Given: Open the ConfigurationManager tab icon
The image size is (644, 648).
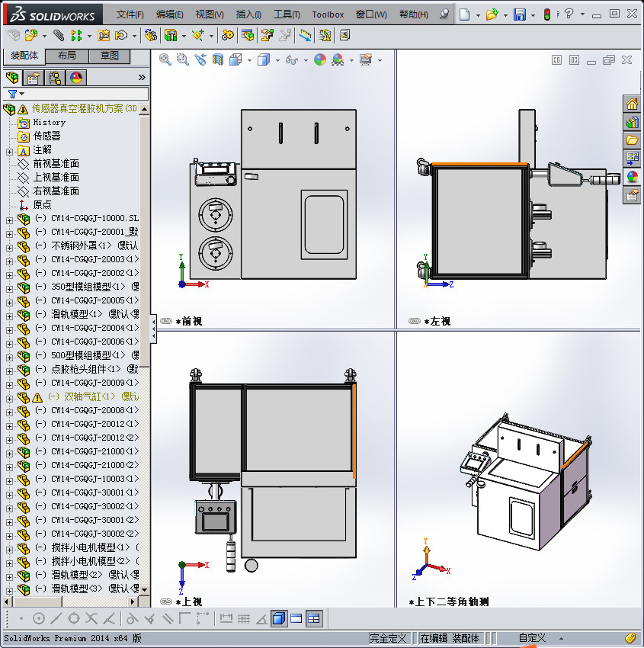Looking at the screenshot, I should [x=55, y=77].
